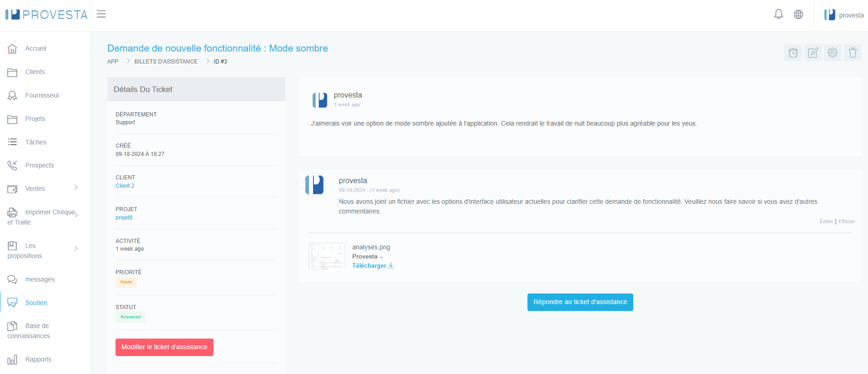Open the analyses.png thumbnail preview
Image resolution: width=868 pixels, height=374 pixels.
click(x=327, y=256)
